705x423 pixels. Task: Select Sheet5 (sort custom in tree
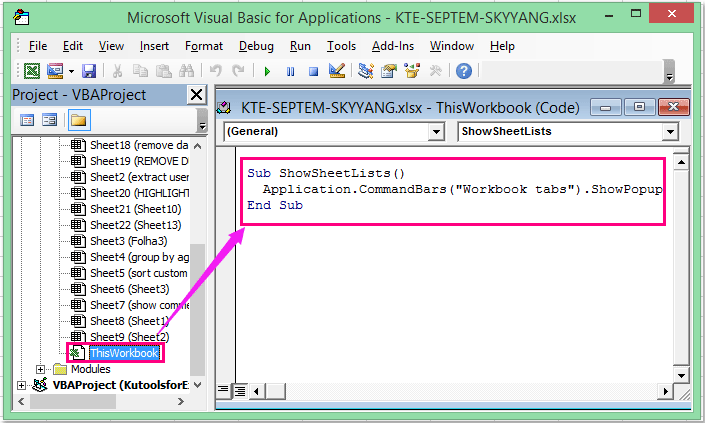coord(138,273)
